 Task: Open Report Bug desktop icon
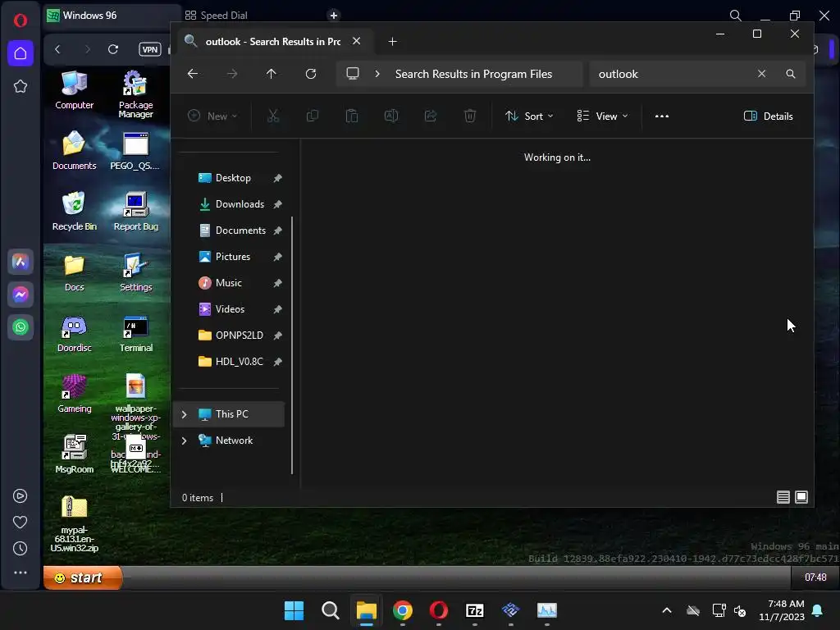point(135,211)
